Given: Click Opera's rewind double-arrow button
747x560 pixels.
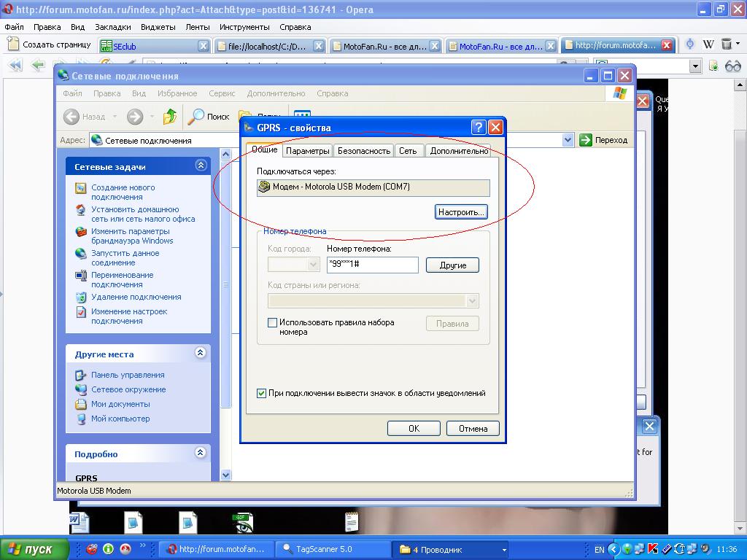Looking at the screenshot, I should [x=16, y=65].
